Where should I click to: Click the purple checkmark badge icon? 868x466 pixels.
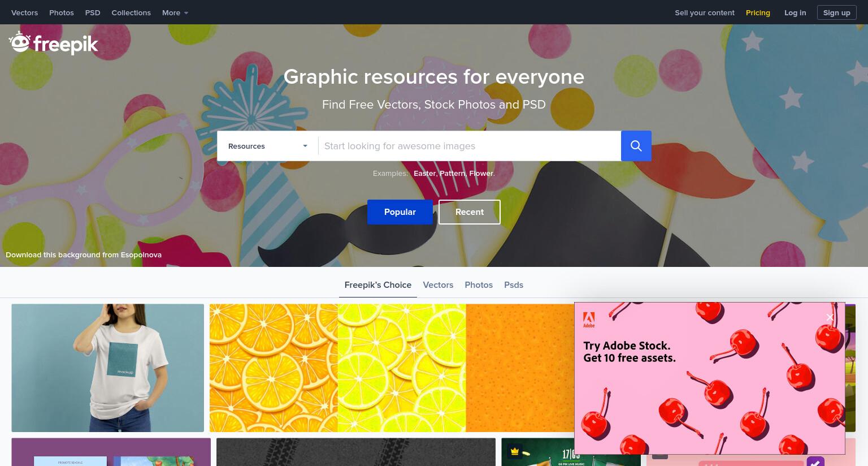[x=815, y=461]
